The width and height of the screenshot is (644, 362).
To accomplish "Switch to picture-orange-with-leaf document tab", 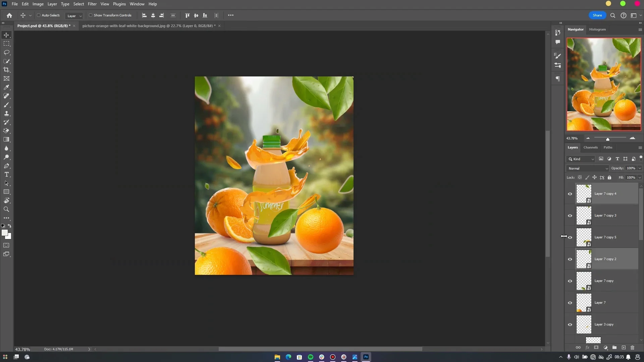I will click(x=149, y=26).
